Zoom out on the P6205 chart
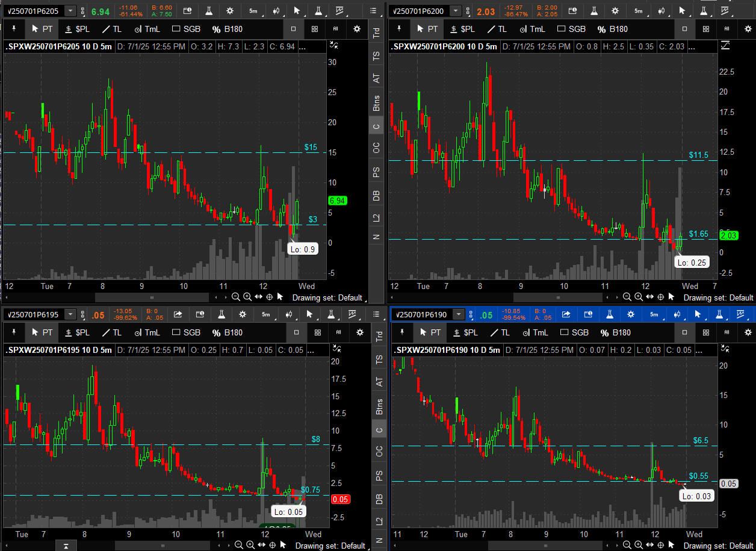This screenshot has width=756, height=551. tap(236, 297)
